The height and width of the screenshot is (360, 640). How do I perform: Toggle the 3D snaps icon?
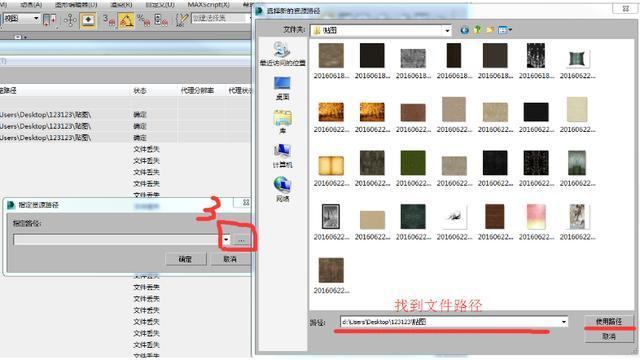click(109, 20)
